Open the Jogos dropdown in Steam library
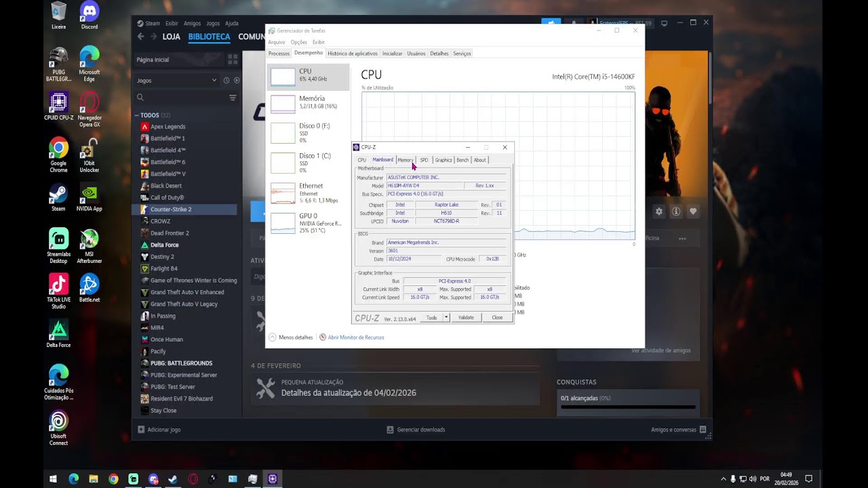 (x=176, y=80)
